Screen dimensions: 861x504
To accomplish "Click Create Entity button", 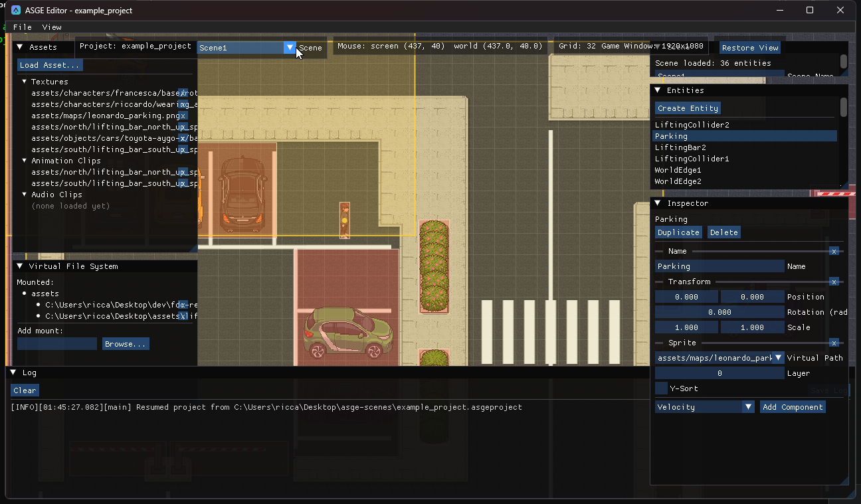I will coord(688,108).
